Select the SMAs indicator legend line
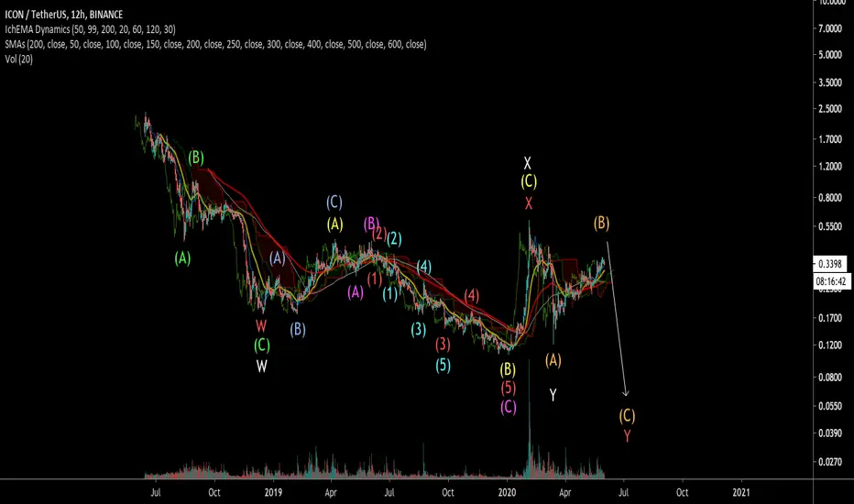 [215, 44]
